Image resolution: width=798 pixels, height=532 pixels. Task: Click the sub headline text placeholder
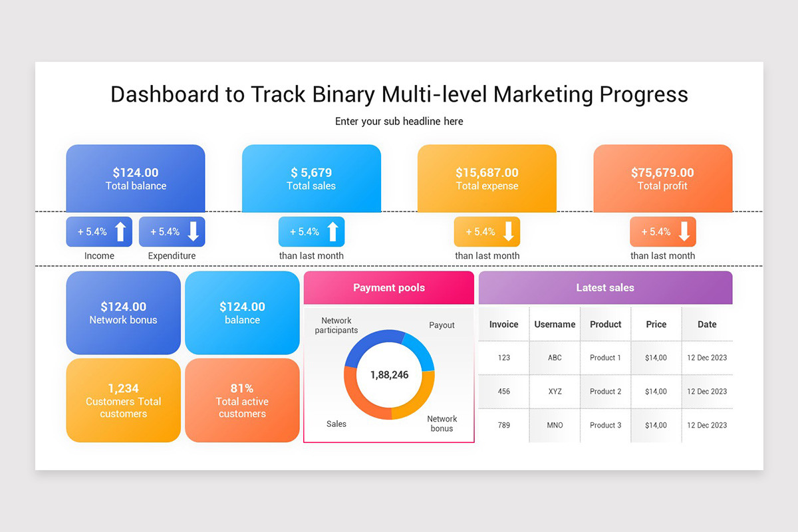[399, 121]
